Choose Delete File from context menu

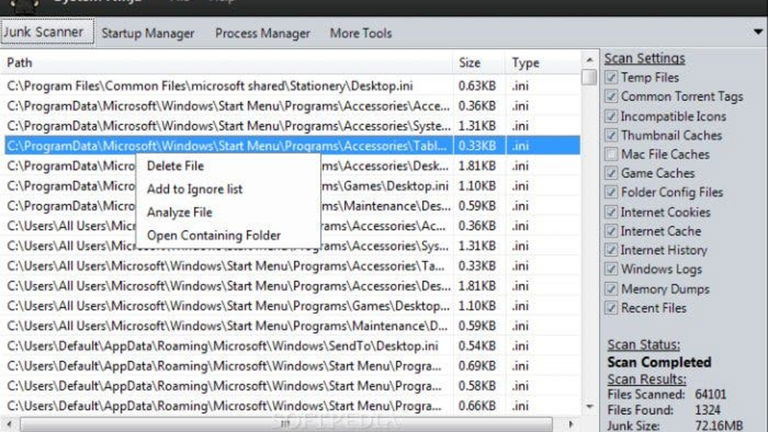point(175,166)
